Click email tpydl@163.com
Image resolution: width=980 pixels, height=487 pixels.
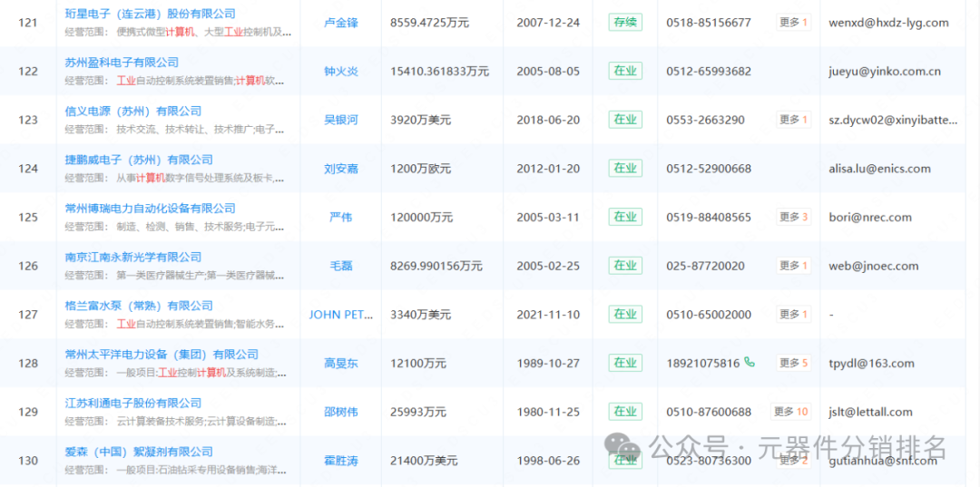pos(871,364)
